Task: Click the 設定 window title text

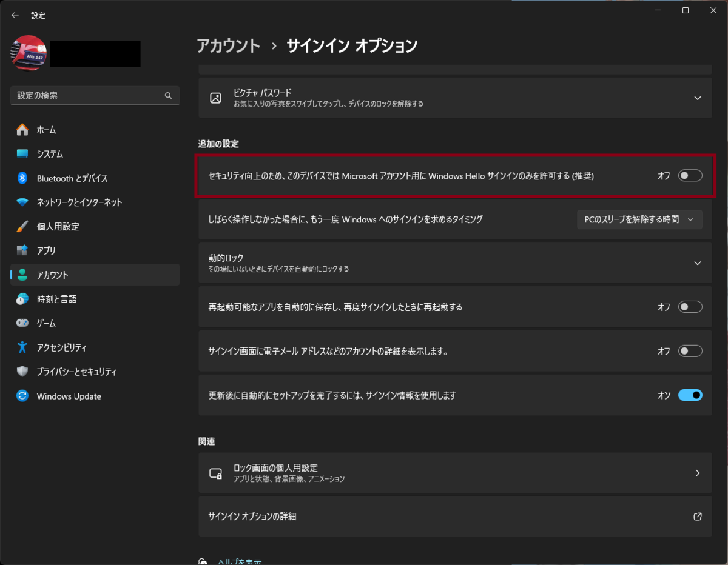Action: (x=38, y=15)
